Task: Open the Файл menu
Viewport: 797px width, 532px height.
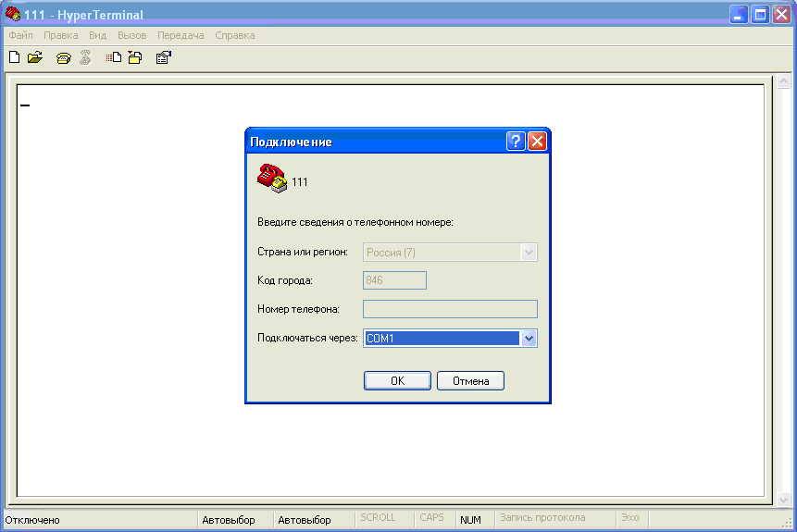Action: pyautogui.click(x=21, y=35)
